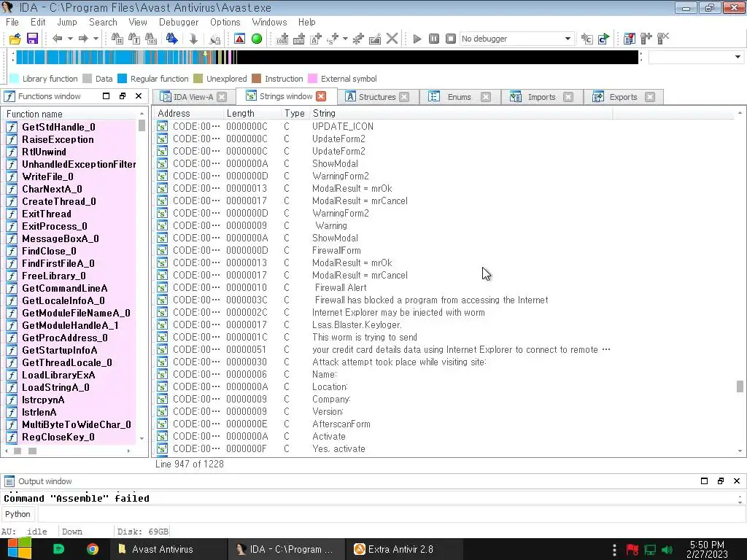Click the convert-to-code toolbar icon
The image size is (747, 560).
282,39
